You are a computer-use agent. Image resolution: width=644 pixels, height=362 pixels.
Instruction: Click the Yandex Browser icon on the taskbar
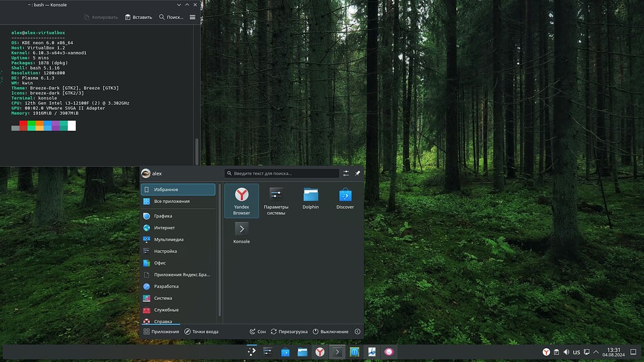319,352
